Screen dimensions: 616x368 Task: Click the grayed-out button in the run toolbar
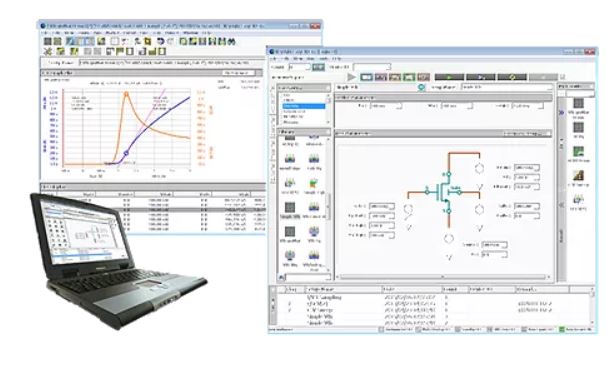pos(543,77)
